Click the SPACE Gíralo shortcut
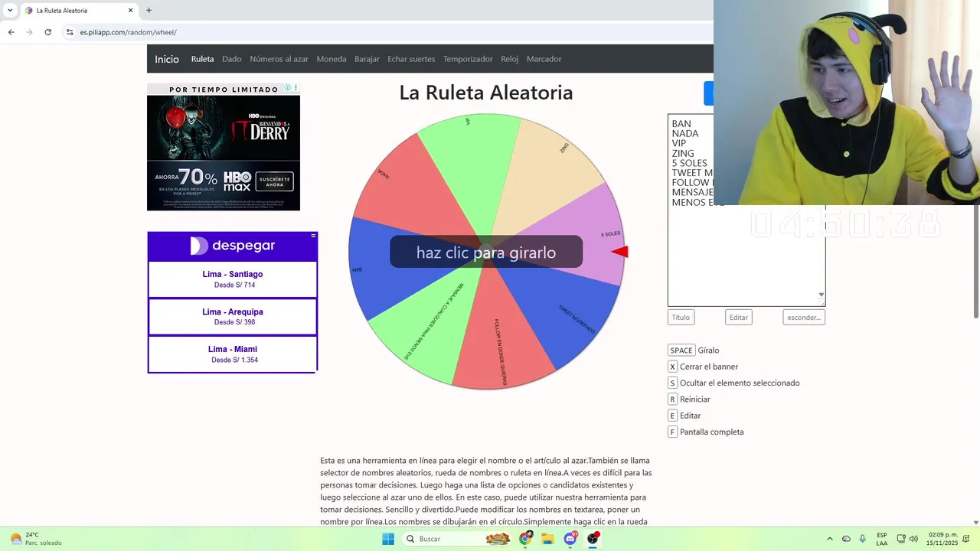 (694, 350)
